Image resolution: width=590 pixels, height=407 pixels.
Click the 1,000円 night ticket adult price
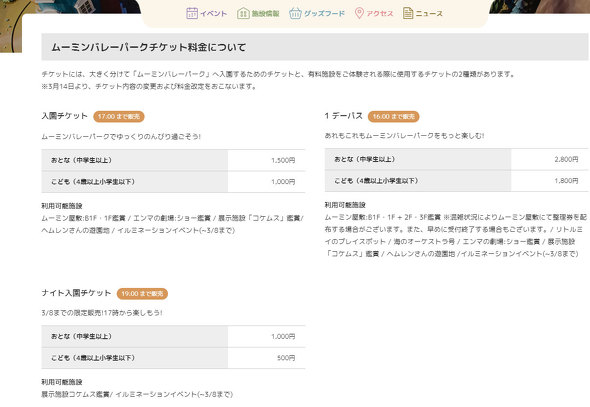tap(283, 336)
